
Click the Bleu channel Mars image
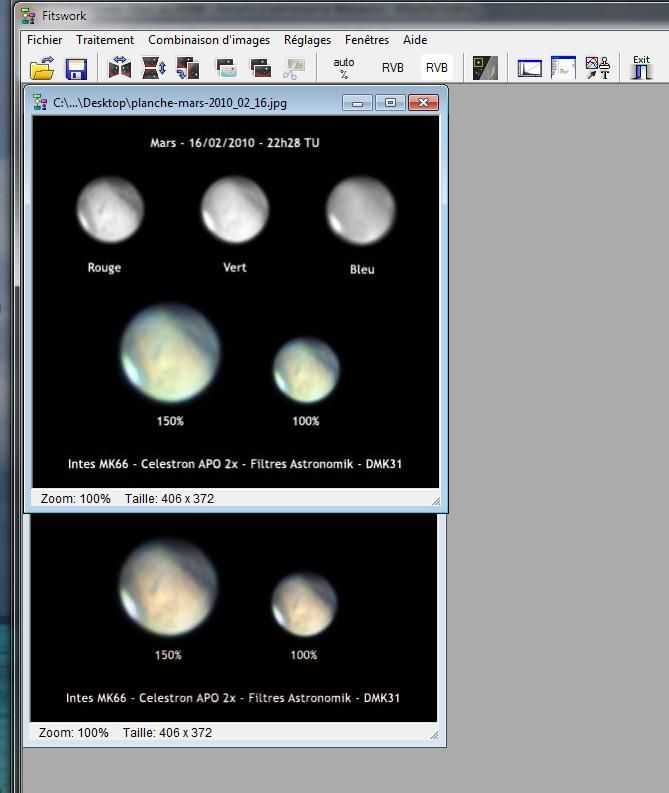click(360, 210)
